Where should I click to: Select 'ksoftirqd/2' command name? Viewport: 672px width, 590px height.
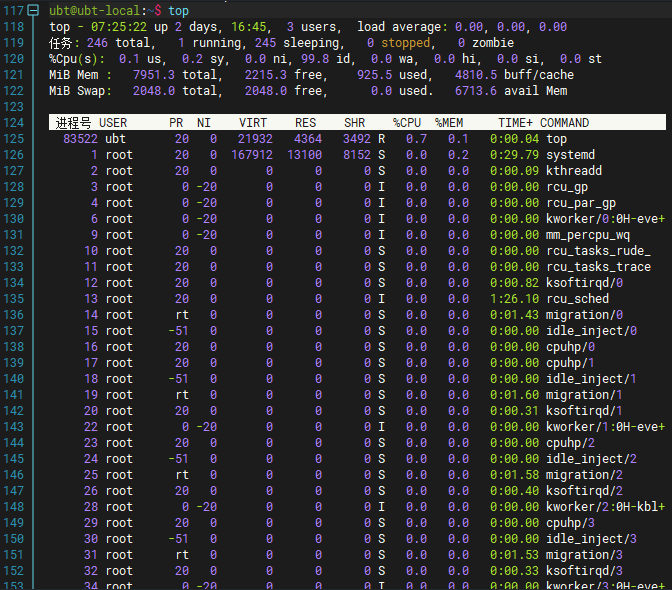(585, 491)
